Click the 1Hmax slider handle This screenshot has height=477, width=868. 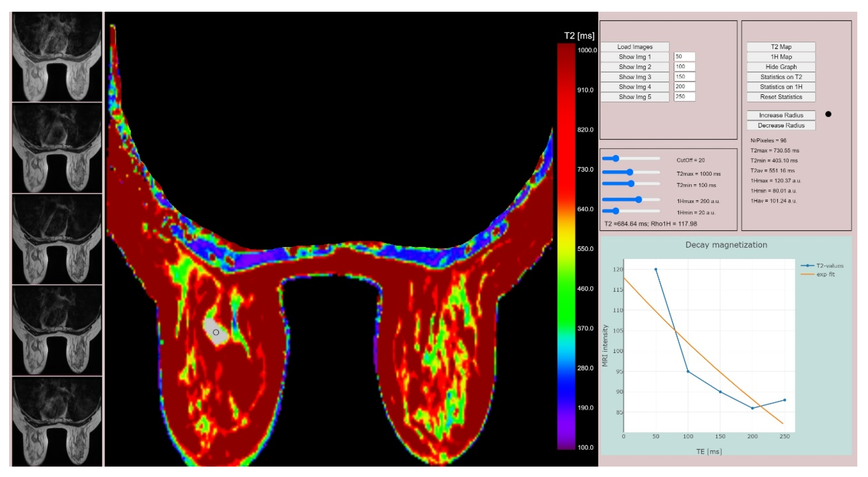click(638, 200)
